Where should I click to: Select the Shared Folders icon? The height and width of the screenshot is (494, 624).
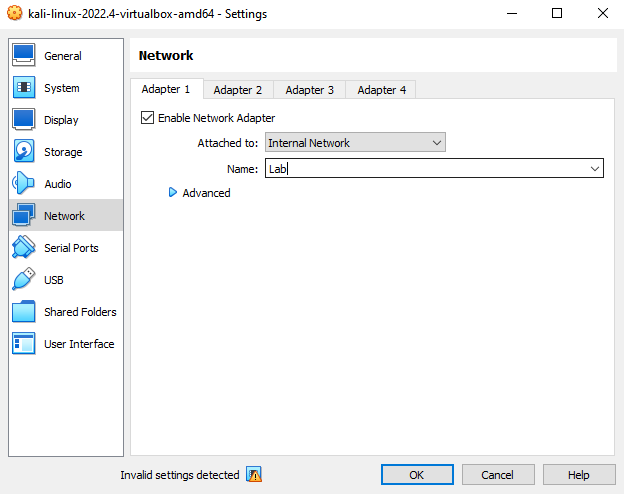(24, 312)
